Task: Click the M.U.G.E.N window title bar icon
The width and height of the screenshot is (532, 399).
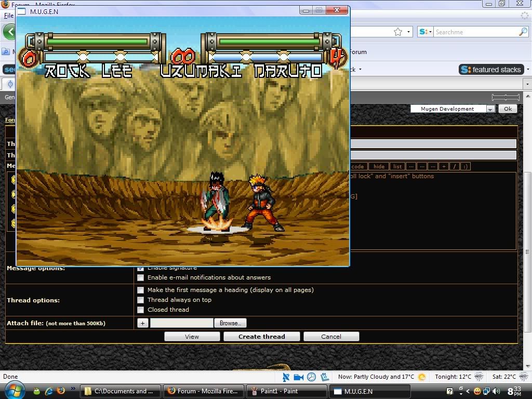Action: (x=21, y=11)
